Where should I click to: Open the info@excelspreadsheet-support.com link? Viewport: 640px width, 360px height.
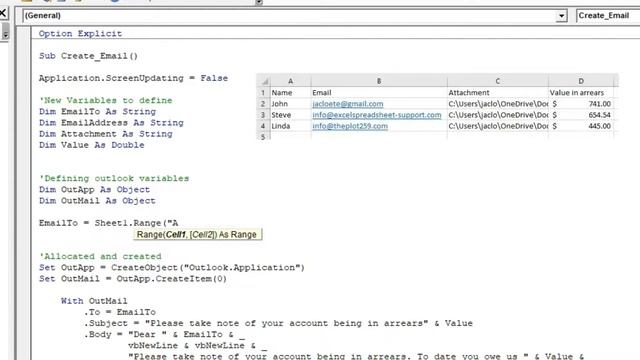pos(377,115)
